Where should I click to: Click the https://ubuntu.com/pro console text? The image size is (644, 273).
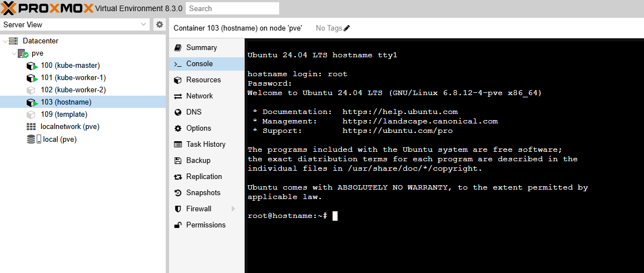click(x=398, y=131)
